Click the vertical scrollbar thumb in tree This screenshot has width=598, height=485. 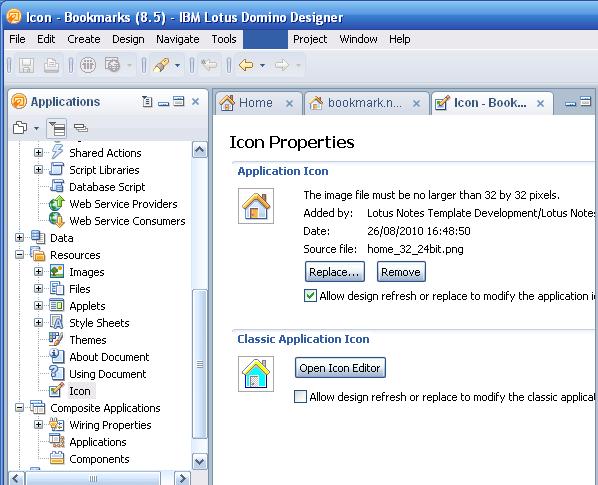[199, 364]
